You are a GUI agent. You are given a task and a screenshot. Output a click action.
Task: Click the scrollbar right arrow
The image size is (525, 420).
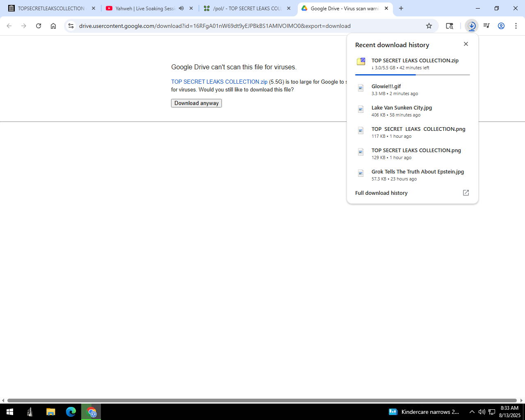coord(522,400)
